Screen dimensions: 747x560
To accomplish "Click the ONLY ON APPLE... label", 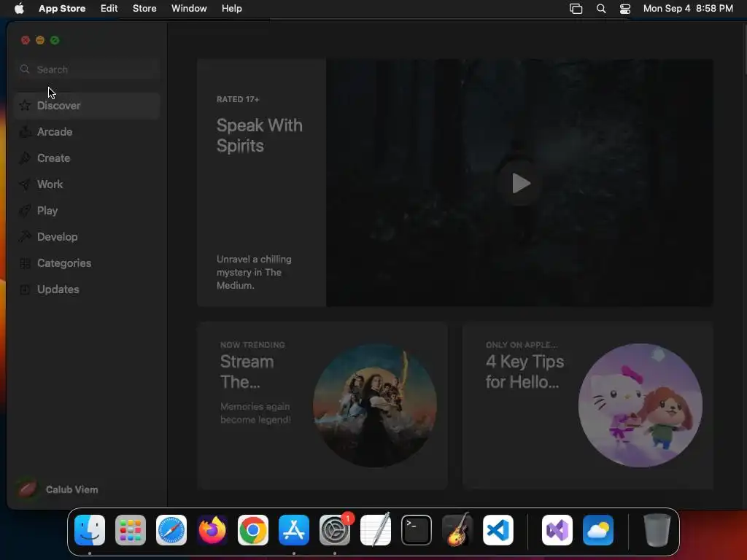I will (522, 345).
